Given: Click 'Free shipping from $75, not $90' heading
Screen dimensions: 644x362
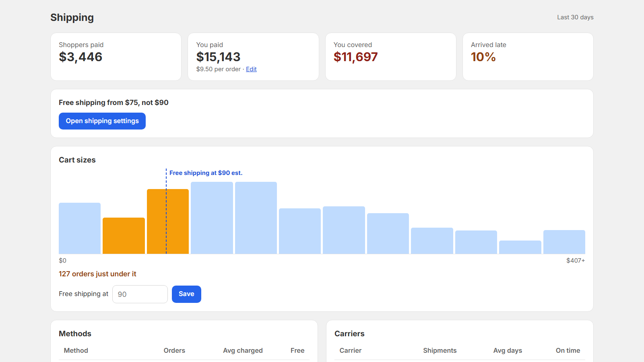Looking at the screenshot, I should (x=114, y=103).
